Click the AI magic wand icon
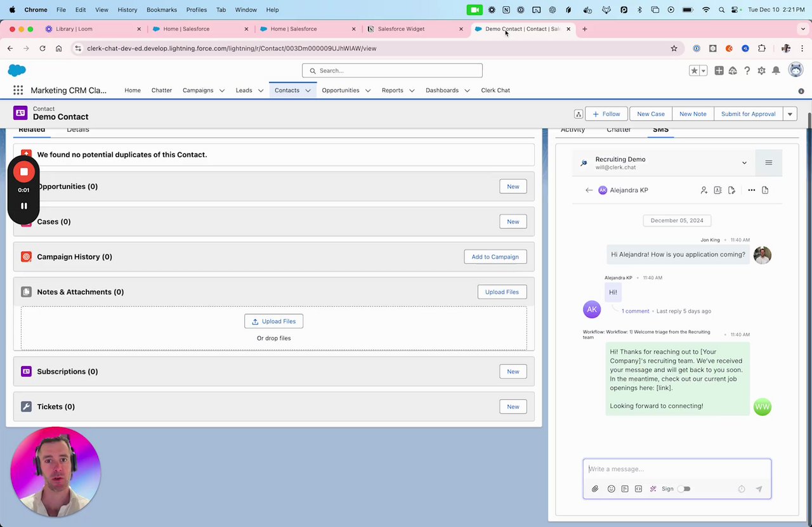 pos(653,489)
